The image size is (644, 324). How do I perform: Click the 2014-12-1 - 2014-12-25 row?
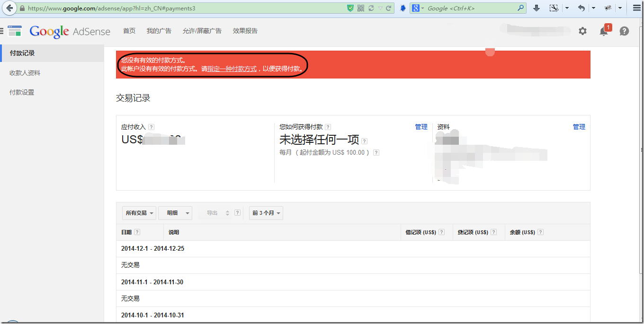[353, 248]
